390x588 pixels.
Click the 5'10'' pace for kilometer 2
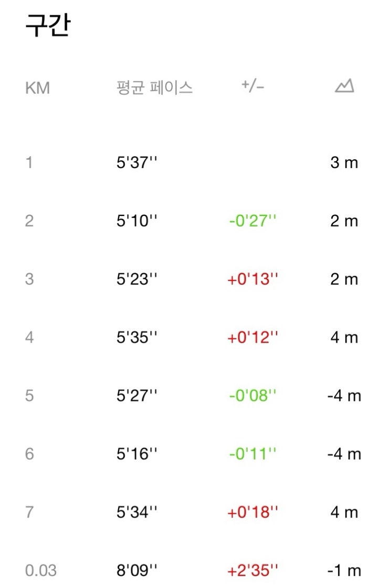click(136, 221)
